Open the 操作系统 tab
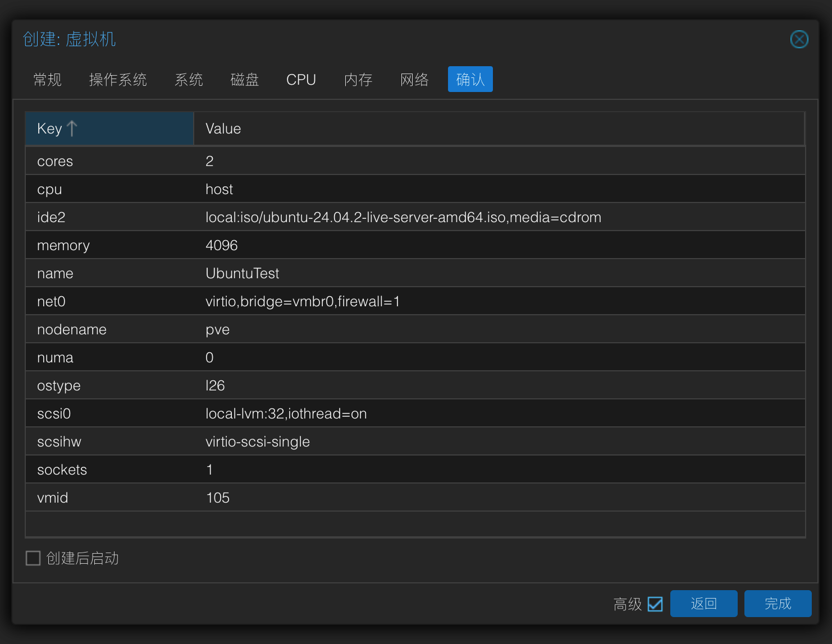The height and width of the screenshot is (644, 832). (118, 80)
